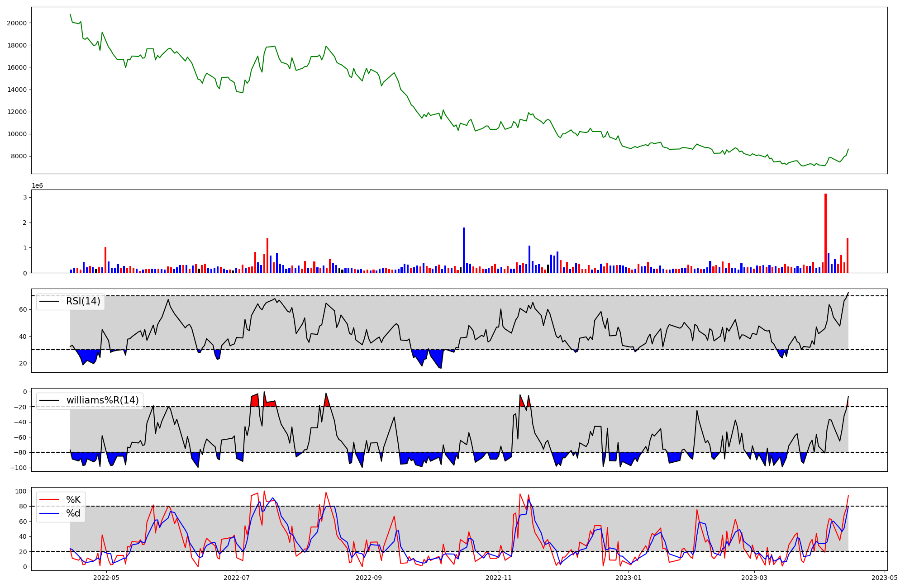This screenshot has height=588, width=905.
Task: Click the 2023-03 date tick label
Action: tap(755, 578)
